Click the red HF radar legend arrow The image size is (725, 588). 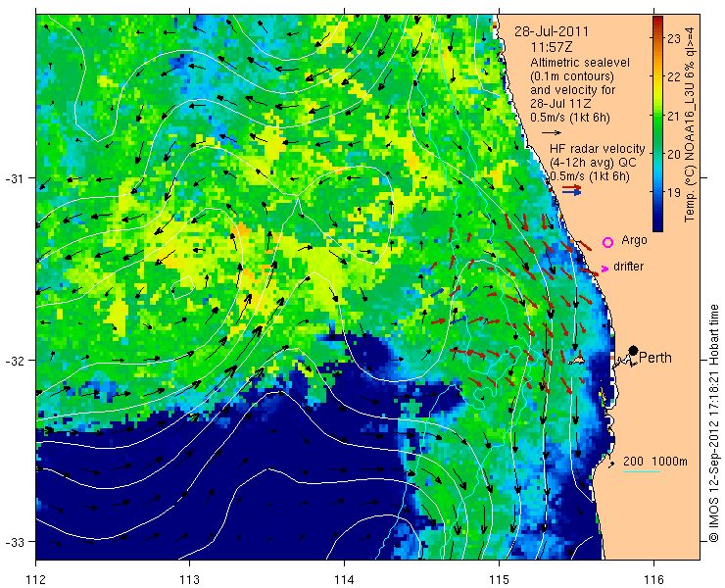[571, 187]
